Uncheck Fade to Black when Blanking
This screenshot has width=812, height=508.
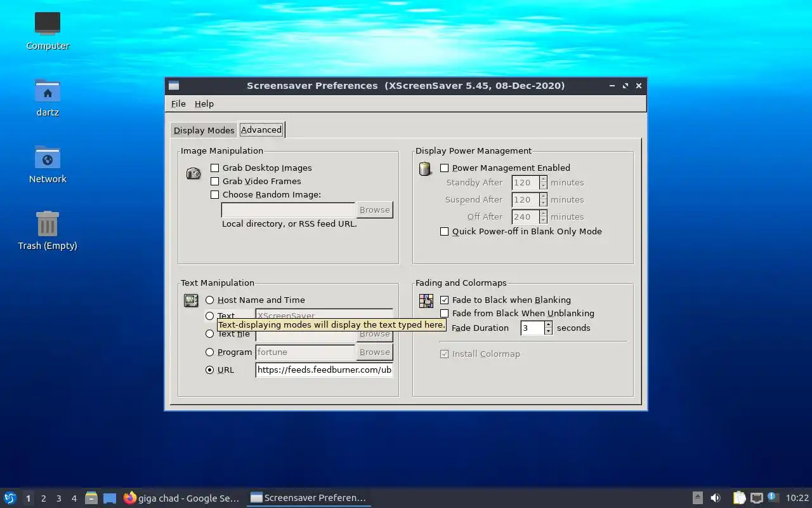pyautogui.click(x=444, y=300)
